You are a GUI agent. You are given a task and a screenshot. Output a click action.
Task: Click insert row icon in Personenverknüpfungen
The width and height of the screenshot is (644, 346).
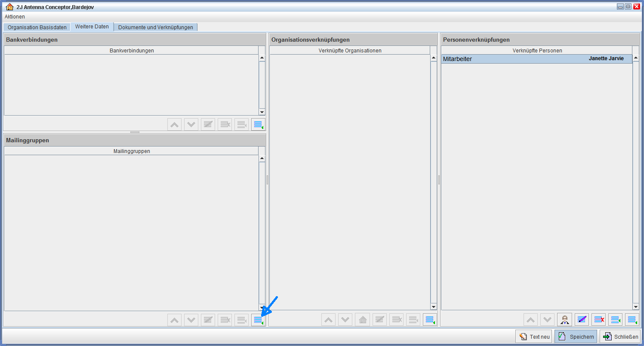tap(615, 320)
